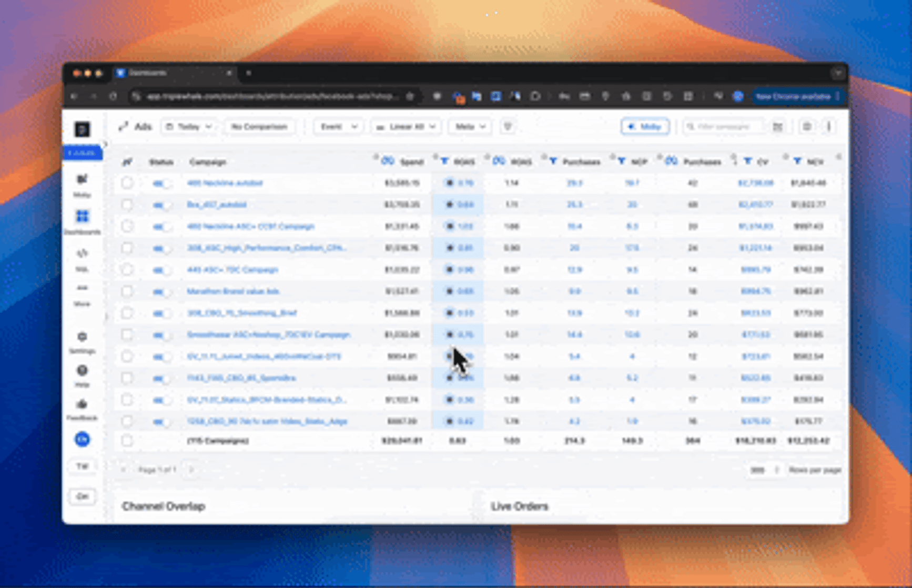Click the Status column header
912x588 pixels.
pyautogui.click(x=161, y=162)
